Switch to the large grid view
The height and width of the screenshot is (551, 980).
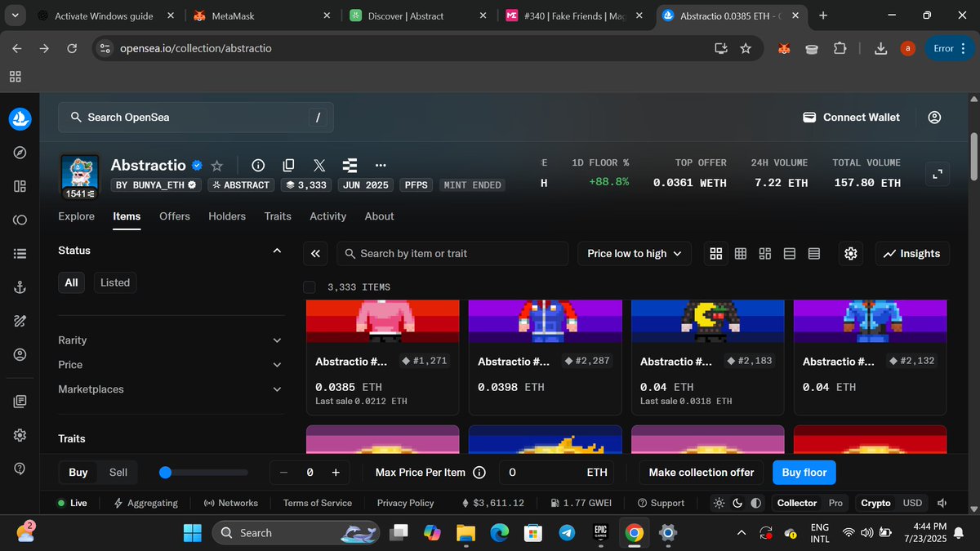click(x=716, y=254)
